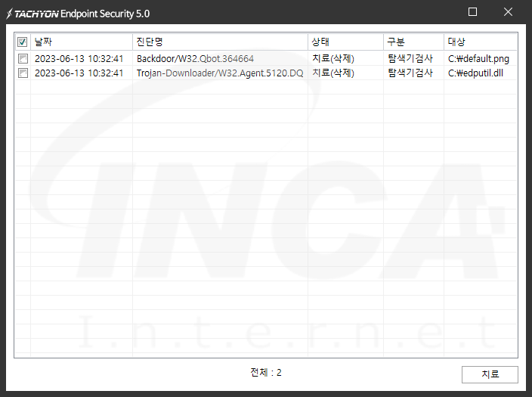Click date cell of the Trojan-Downloader row
This screenshot has height=397, width=532.
tap(79, 73)
